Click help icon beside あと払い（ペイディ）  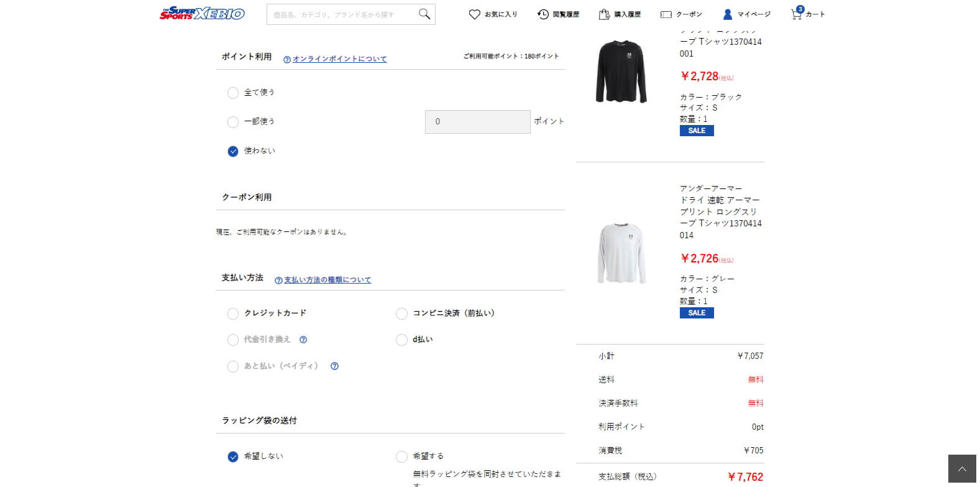click(334, 366)
